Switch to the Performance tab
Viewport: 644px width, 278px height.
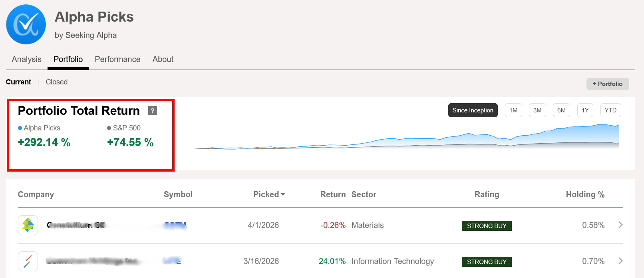(x=117, y=59)
